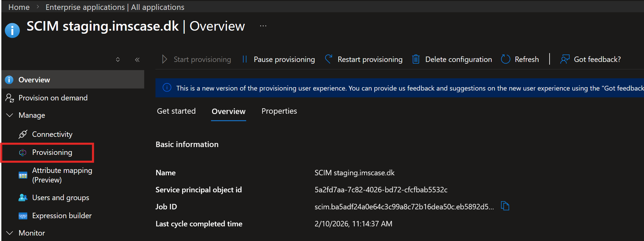Click the Overview info icon in sidebar

(9, 80)
